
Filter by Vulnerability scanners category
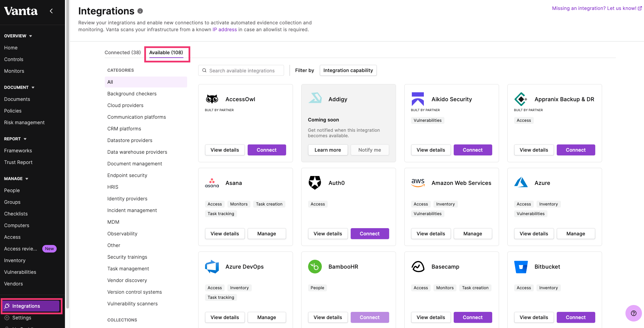(133, 304)
